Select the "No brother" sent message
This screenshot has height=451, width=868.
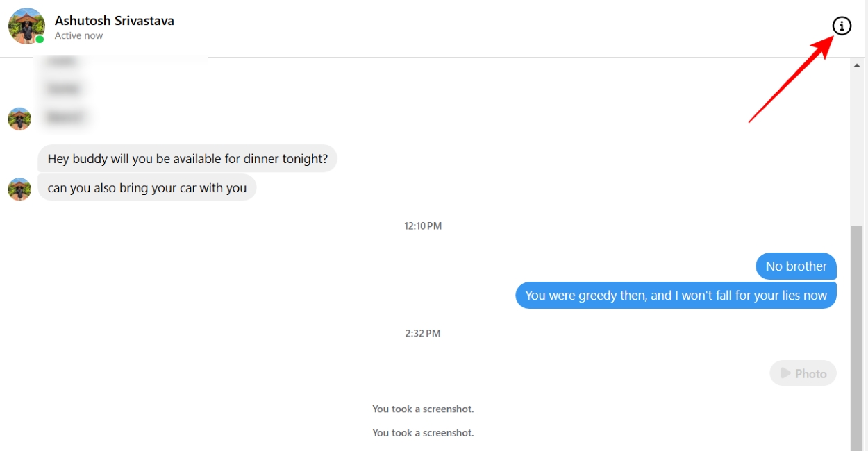796,266
